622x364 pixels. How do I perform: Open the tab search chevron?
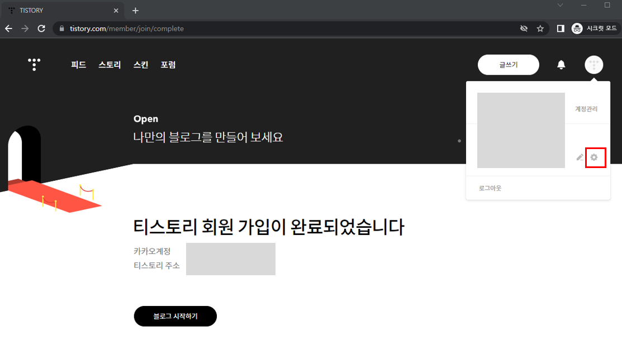[x=560, y=5]
